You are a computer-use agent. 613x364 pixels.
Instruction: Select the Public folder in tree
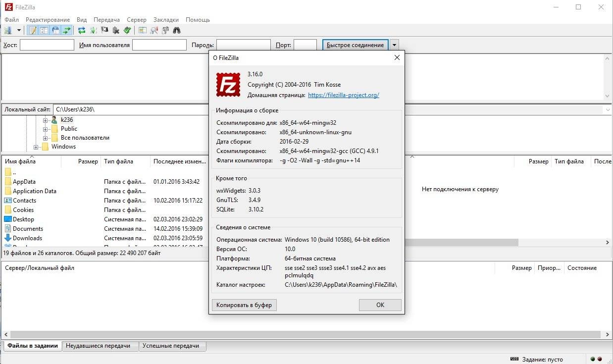click(x=69, y=129)
